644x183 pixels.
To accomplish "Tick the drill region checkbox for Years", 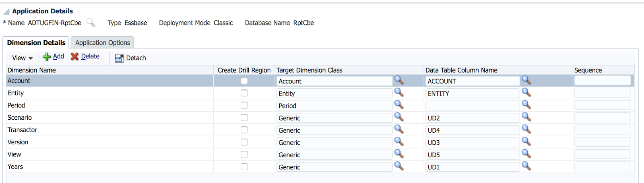I will (x=244, y=166).
